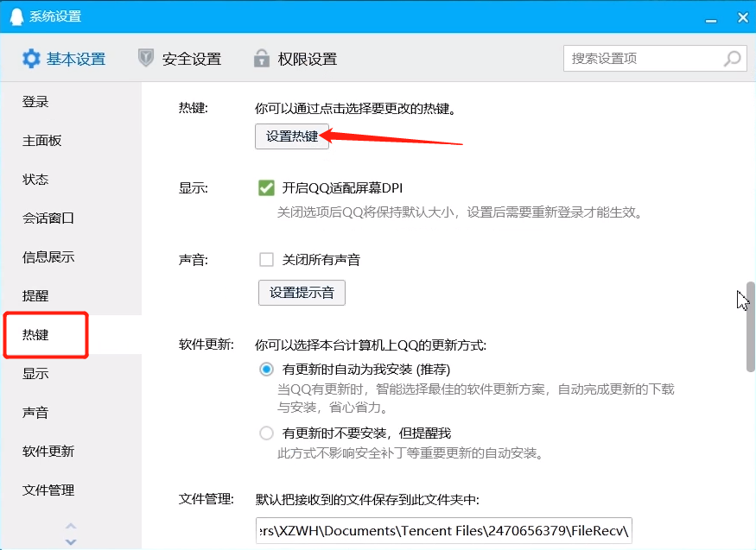Switch to the 安全设置 tab

(x=190, y=58)
